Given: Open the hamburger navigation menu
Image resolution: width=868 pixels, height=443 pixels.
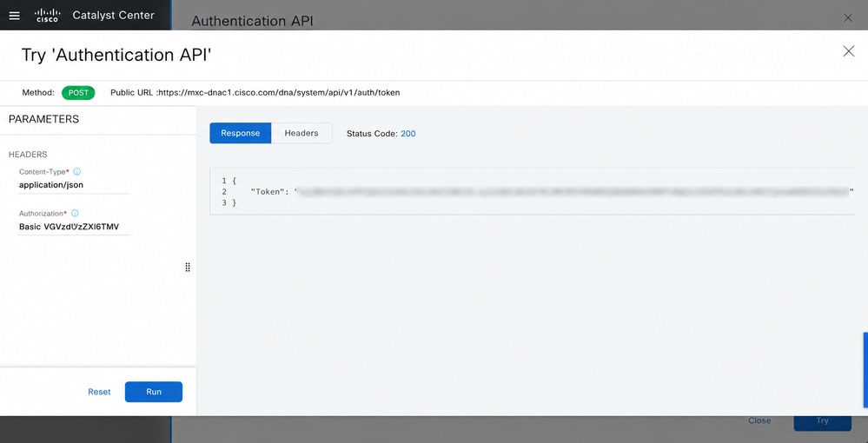Looking at the screenshot, I should 15,16.
